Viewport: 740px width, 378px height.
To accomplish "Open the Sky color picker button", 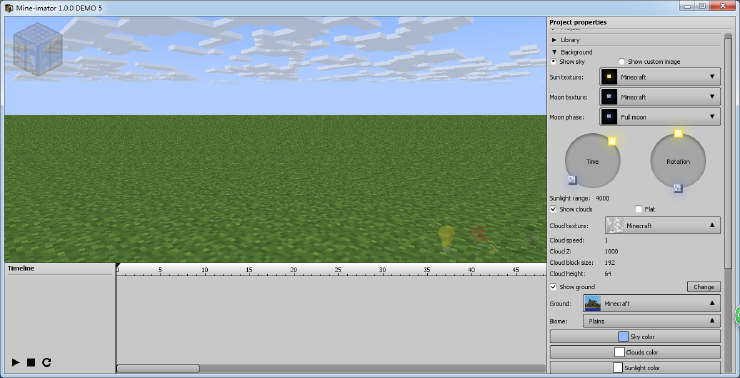I will click(635, 336).
